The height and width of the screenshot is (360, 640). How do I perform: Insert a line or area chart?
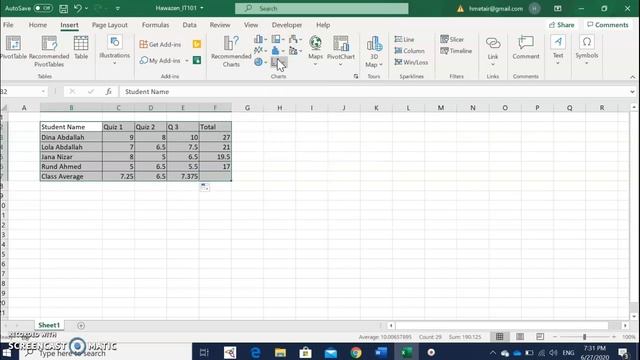(260, 51)
